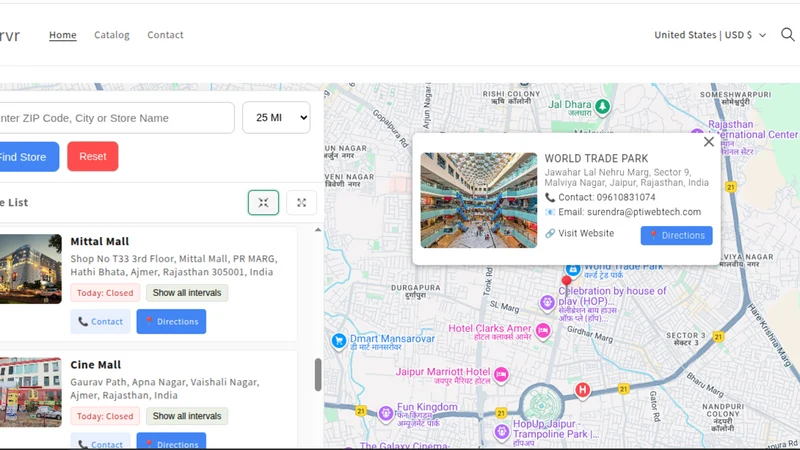Screen dimensions: 800x450
Task: Click the Cine Mall thumbnail image
Action: pos(31,392)
